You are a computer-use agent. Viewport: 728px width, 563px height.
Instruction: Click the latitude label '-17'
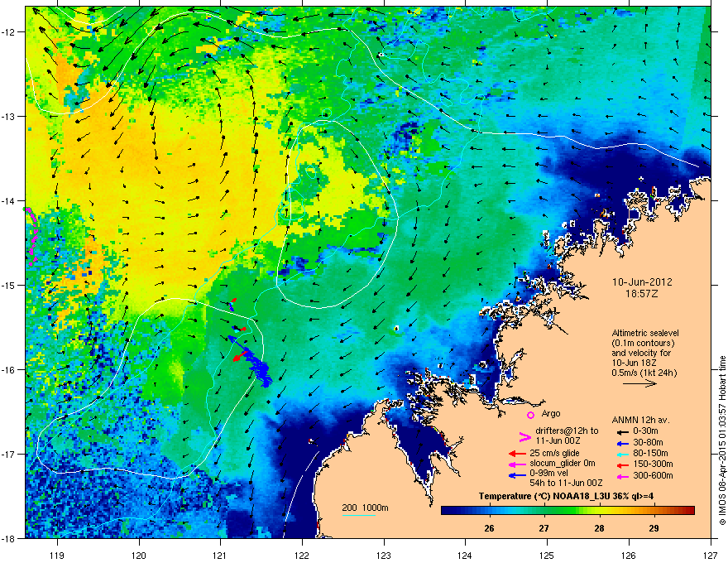click(x=9, y=455)
